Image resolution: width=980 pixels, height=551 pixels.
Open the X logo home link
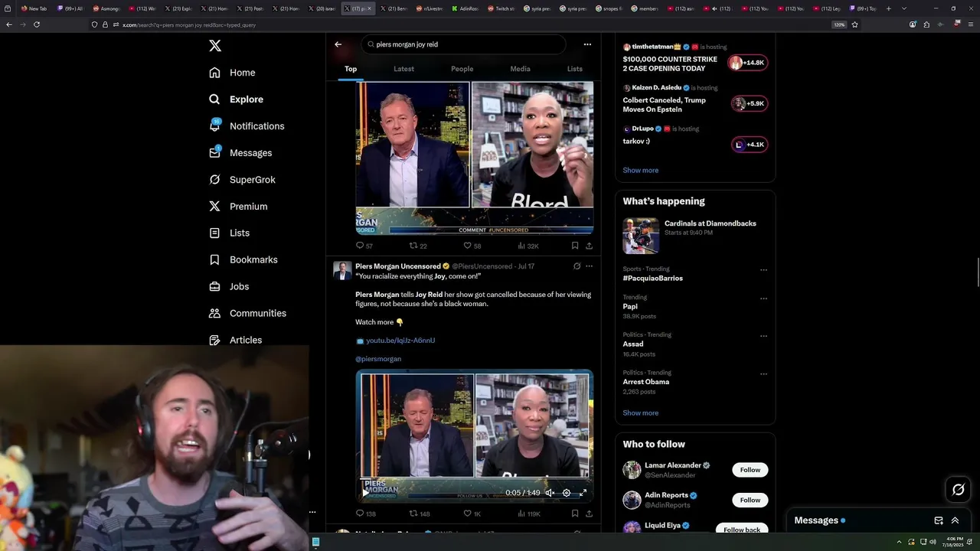point(215,46)
